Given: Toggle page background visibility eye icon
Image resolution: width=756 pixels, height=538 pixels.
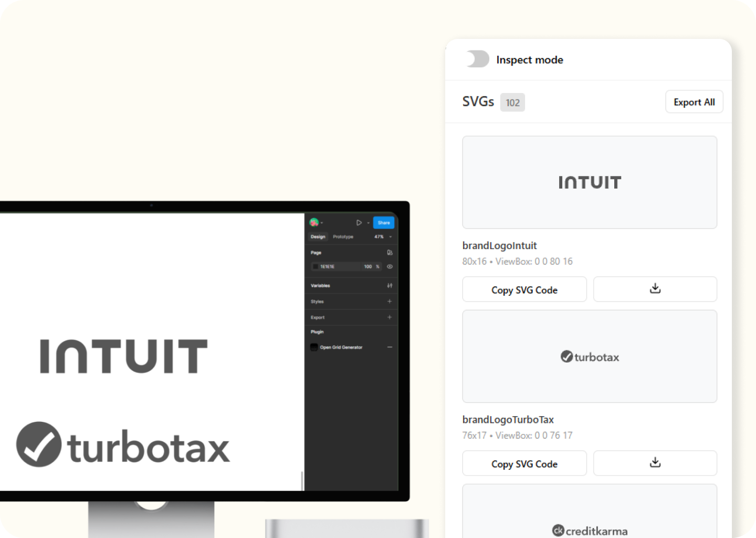Looking at the screenshot, I should (x=390, y=267).
